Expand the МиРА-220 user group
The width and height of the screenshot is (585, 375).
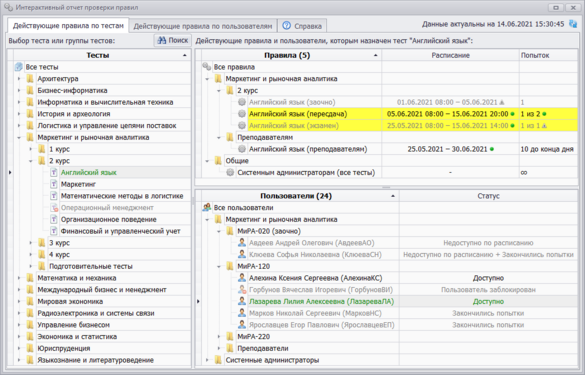[219, 337]
